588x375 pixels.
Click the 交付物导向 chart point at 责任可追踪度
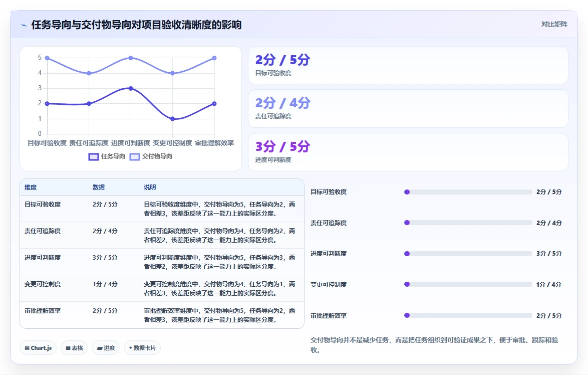89,73
